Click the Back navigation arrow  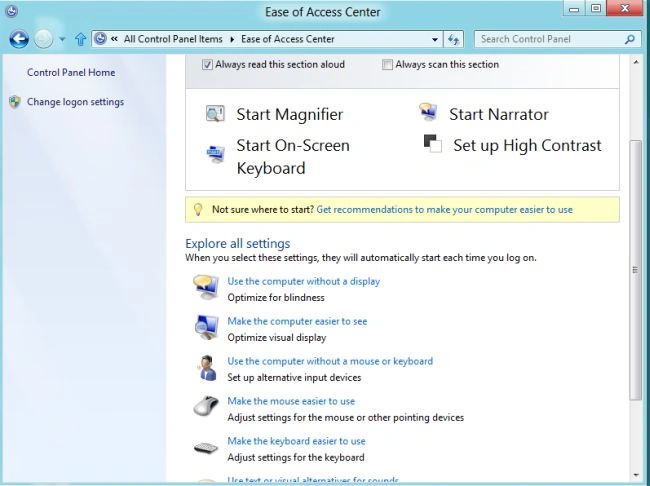click(x=19, y=39)
